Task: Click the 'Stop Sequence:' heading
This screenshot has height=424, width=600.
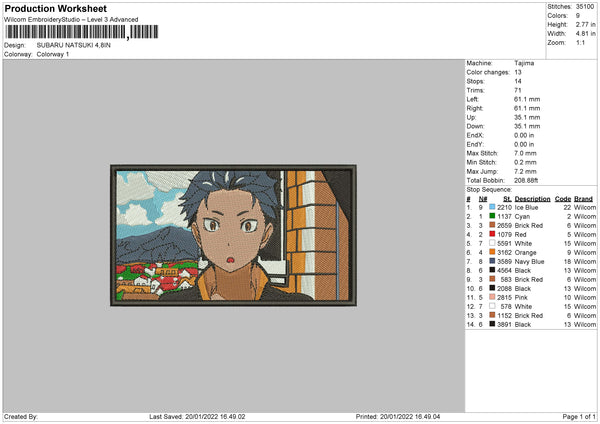Action: 489,189
